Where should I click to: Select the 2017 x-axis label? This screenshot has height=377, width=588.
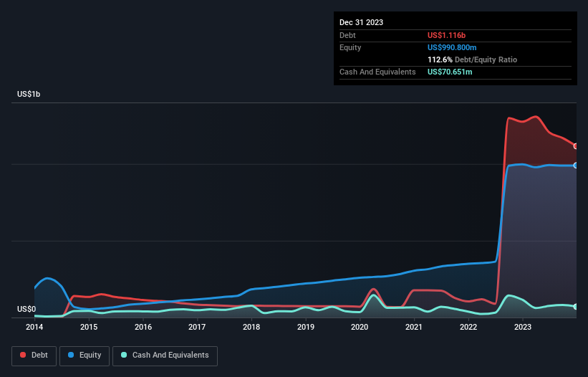(x=197, y=327)
